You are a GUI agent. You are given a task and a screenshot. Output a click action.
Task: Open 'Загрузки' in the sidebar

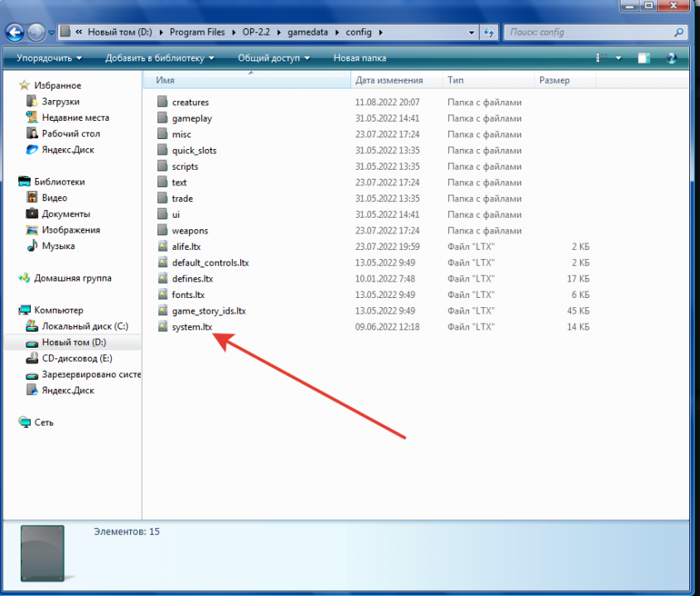(x=60, y=101)
